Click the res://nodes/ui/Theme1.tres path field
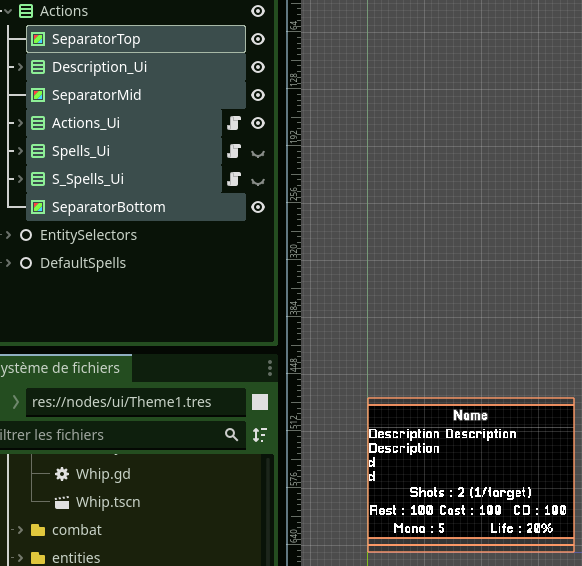 (x=136, y=402)
